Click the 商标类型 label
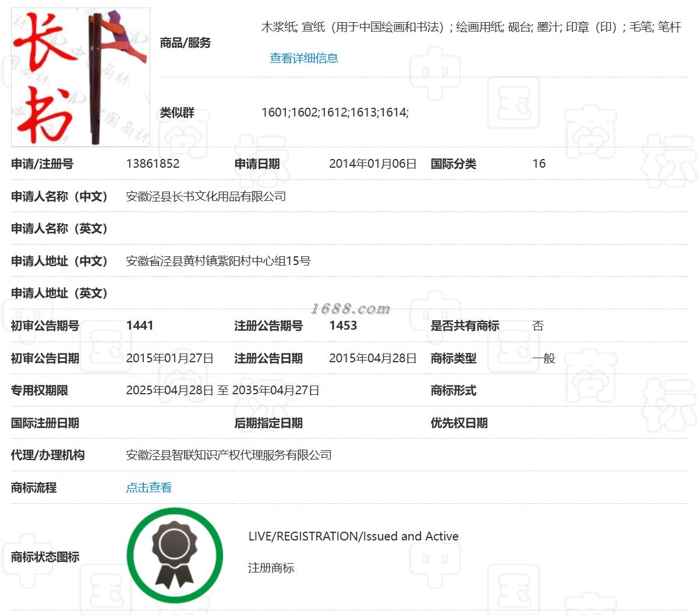This screenshot has width=700, height=615. tap(454, 358)
